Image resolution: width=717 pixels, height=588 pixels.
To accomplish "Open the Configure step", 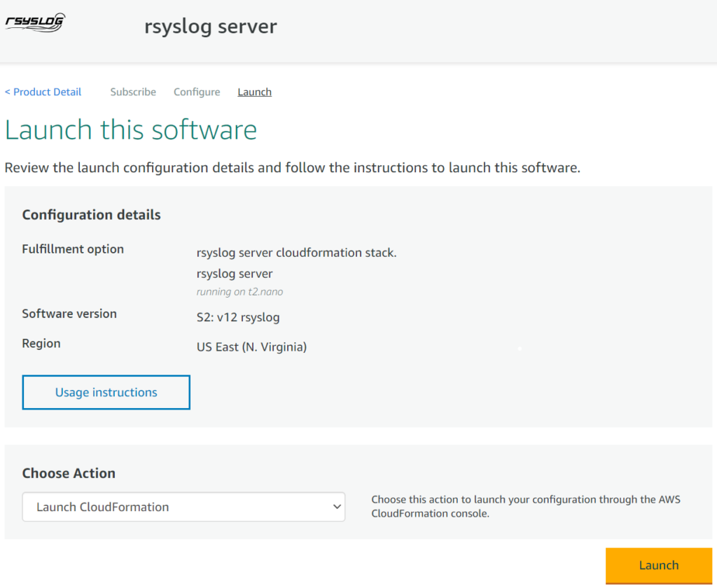I will (197, 92).
